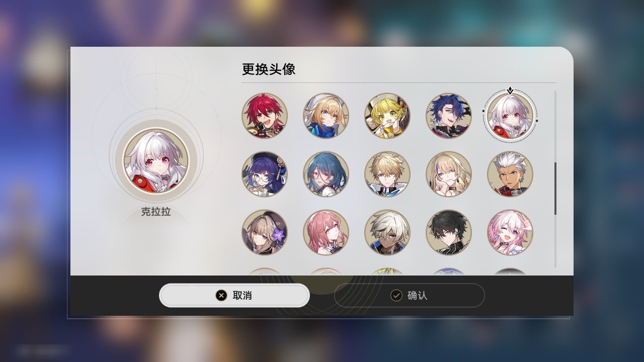Choose the blonde avatar with blue scarf
The image size is (644, 362).
pos(326,116)
